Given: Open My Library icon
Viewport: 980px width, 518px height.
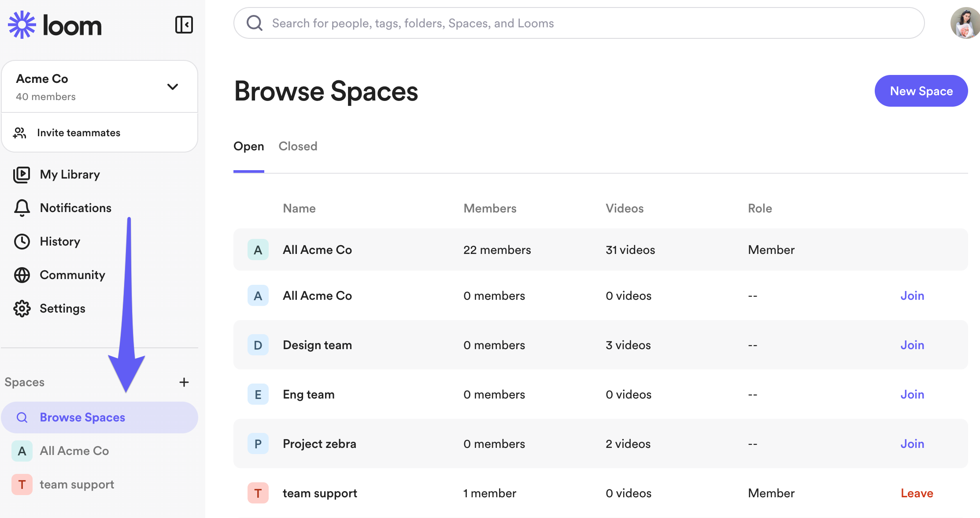Looking at the screenshot, I should point(22,175).
